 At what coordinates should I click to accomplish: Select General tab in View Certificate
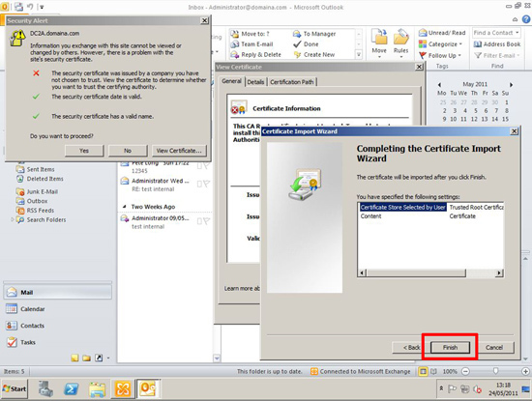[x=232, y=81]
